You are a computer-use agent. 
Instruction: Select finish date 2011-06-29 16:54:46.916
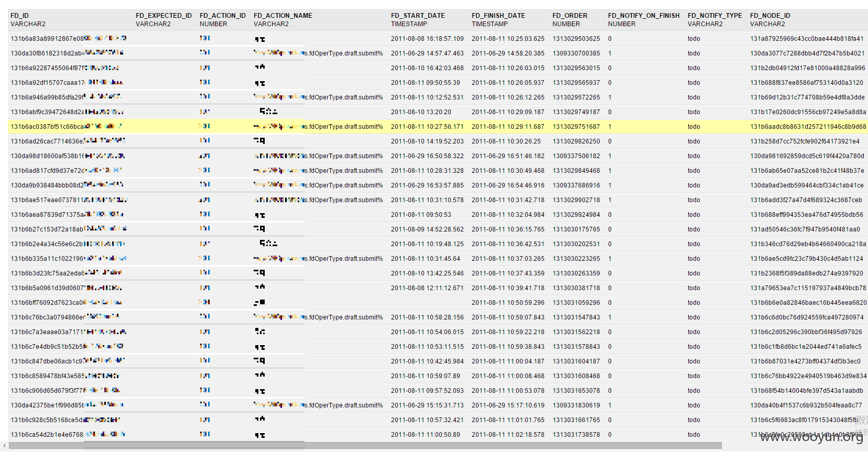[508, 185]
